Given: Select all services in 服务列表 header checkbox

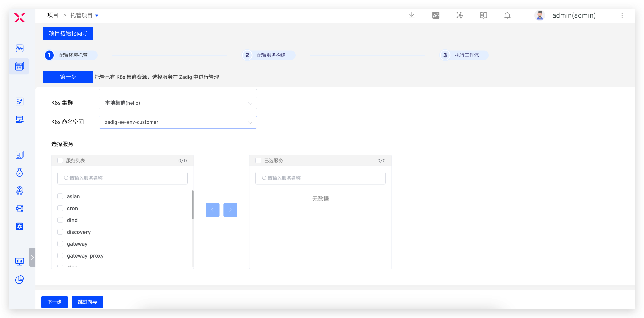Looking at the screenshot, I should coord(60,161).
